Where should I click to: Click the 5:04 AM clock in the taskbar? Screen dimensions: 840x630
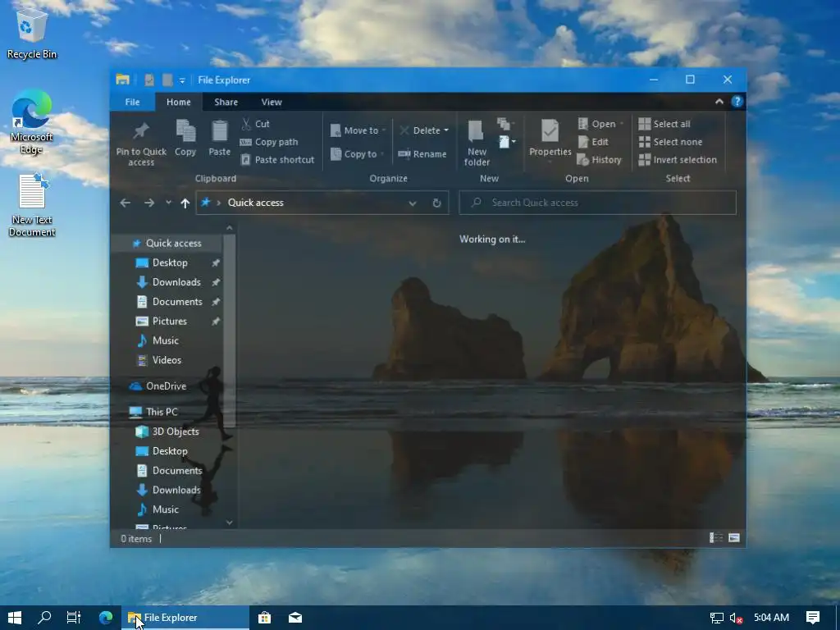[771, 618]
